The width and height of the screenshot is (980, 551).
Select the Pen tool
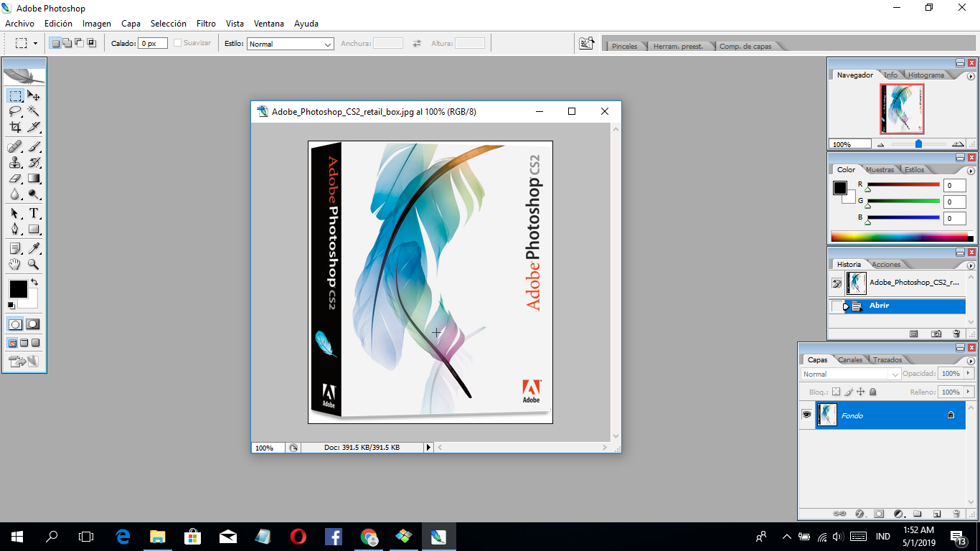click(x=15, y=230)
